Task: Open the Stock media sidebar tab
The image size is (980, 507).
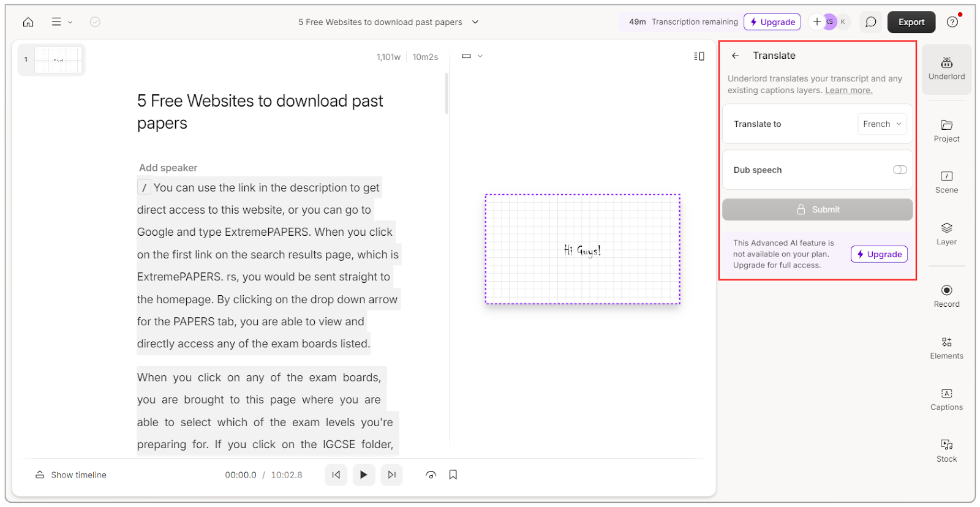Action: click(x=946, y=451)
